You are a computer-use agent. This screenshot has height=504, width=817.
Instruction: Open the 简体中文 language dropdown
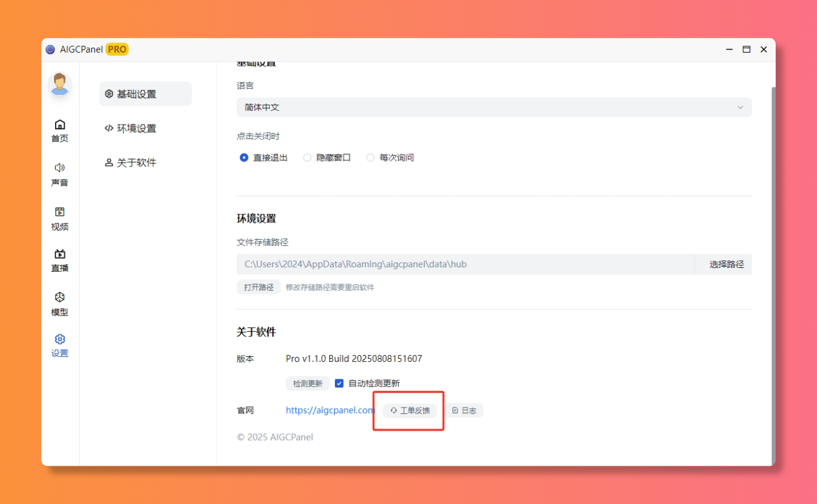point(494,107)
